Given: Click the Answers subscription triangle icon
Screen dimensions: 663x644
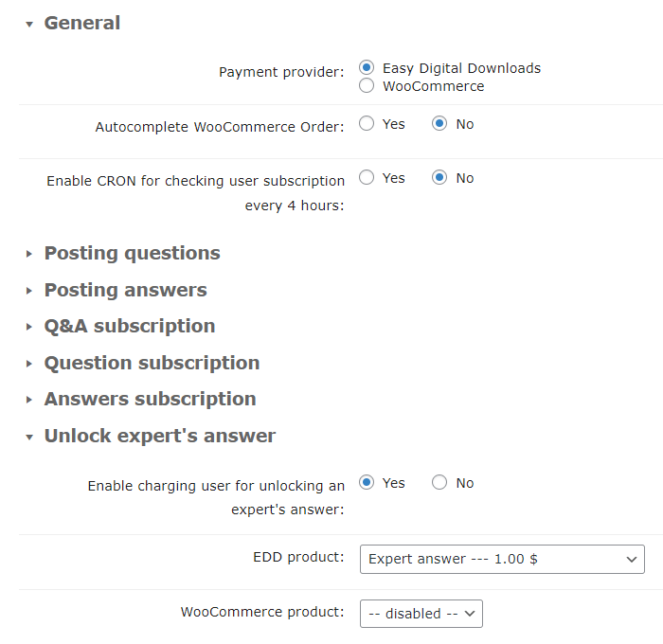Looking at the screenshot, I should [30, 400].
